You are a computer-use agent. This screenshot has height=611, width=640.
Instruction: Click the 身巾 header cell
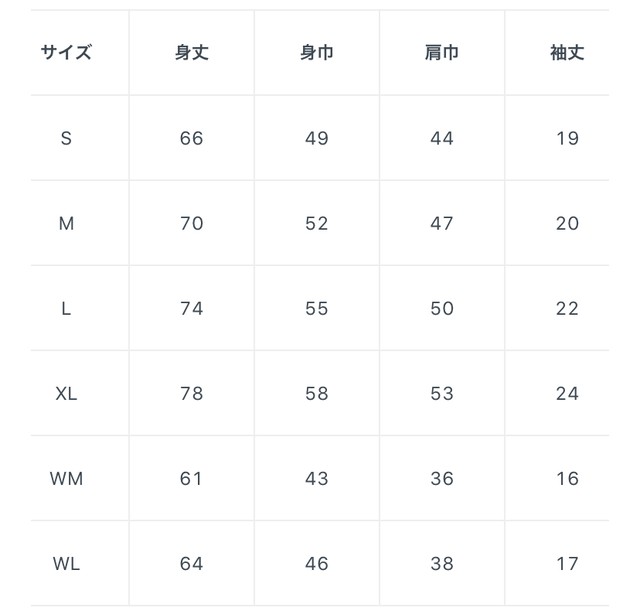point(317,53)
